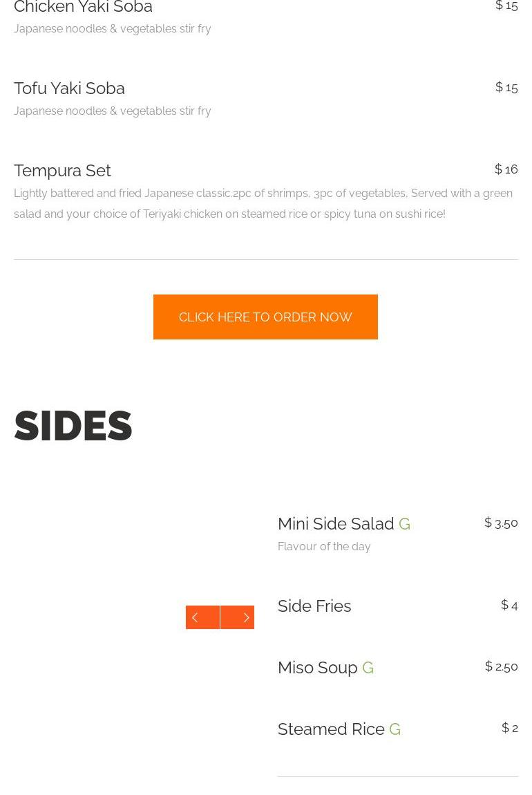Click the green G icon beside Mini Side Salad
The height and width of the screenshot is (795, 532).
click(404, 524)
